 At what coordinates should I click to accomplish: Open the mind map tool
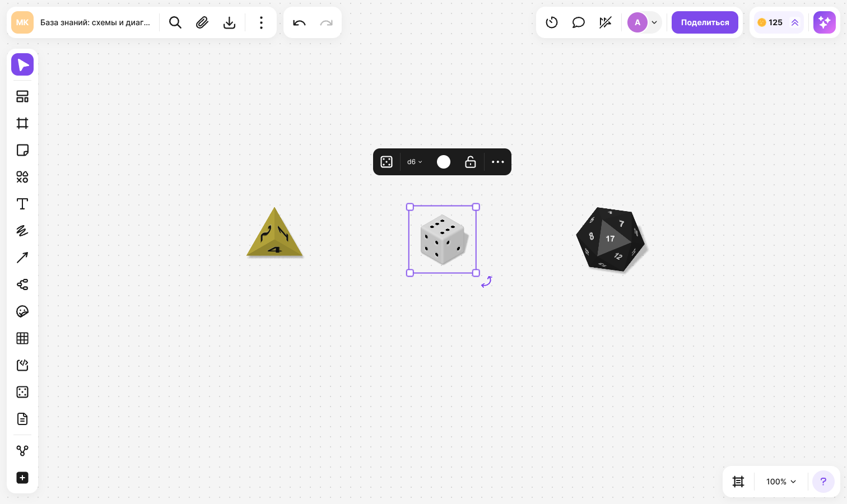pos(22,284)
